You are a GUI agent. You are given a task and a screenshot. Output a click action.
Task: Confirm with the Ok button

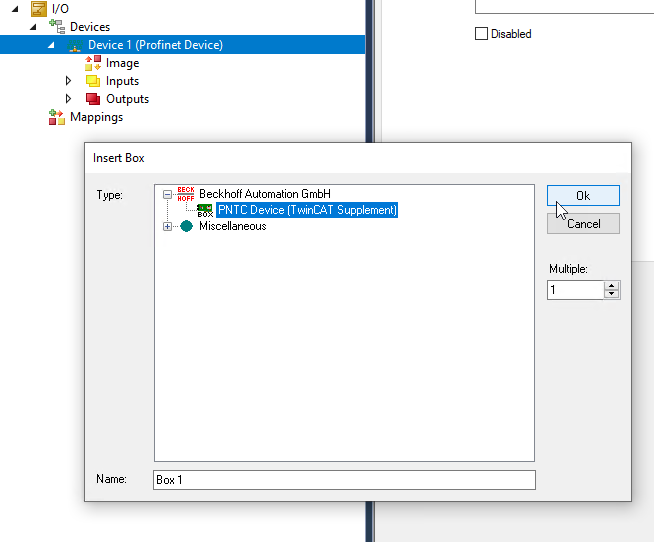pyautogui.click(x=583, y=196)
